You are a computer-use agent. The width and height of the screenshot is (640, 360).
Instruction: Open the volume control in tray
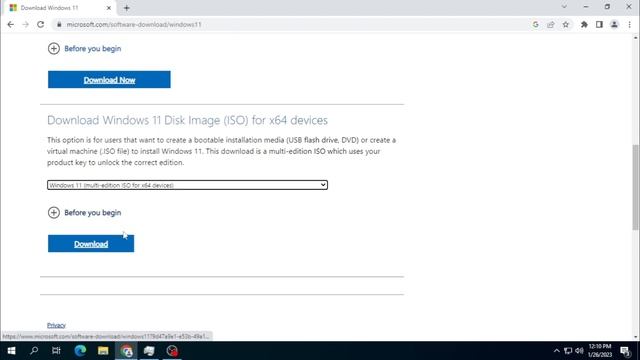579,351
